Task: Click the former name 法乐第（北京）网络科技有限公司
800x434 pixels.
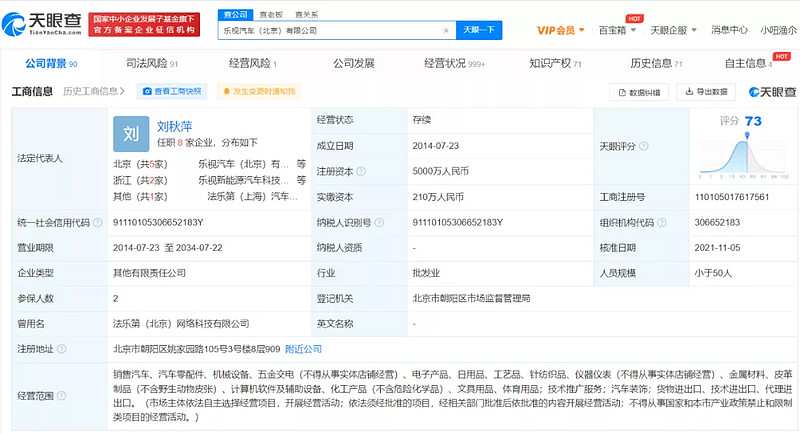Action: click(x=181, y=324)
